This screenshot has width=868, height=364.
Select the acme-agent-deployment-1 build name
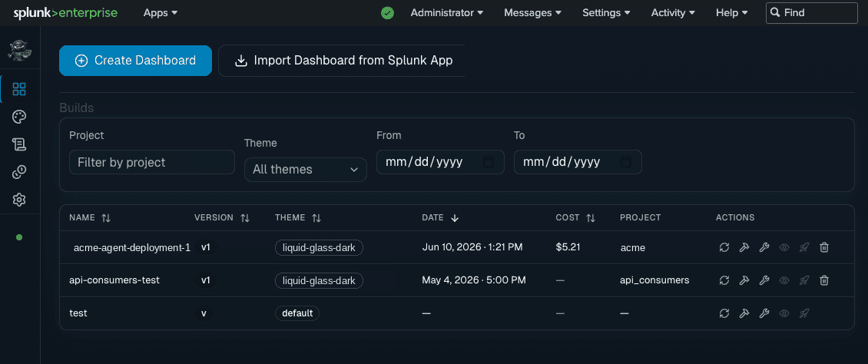click(x=132, y=248)
